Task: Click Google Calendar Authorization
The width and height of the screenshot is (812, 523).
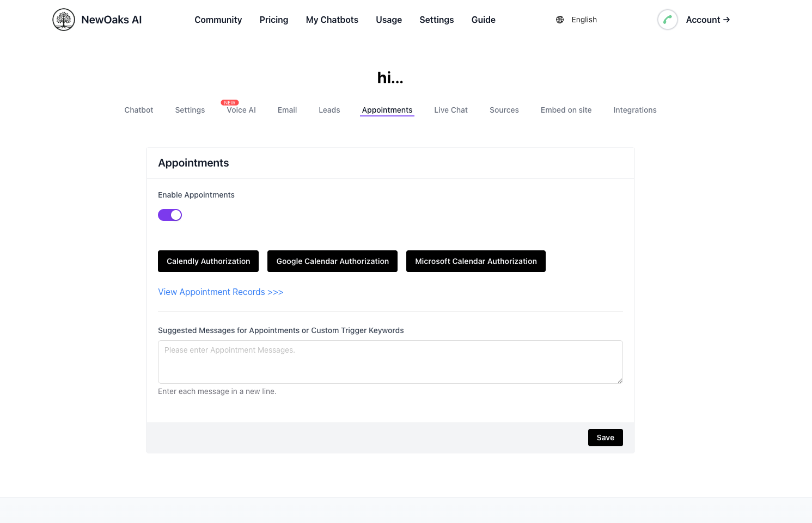Action: click(x=332, y=261)
